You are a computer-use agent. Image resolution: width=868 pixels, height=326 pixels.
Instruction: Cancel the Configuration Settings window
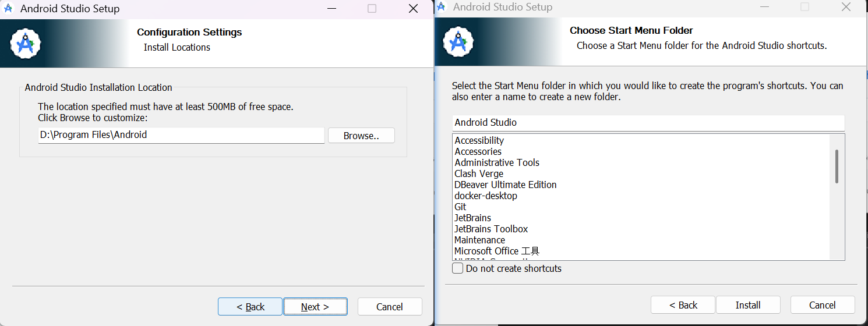(x=390, y=307)
